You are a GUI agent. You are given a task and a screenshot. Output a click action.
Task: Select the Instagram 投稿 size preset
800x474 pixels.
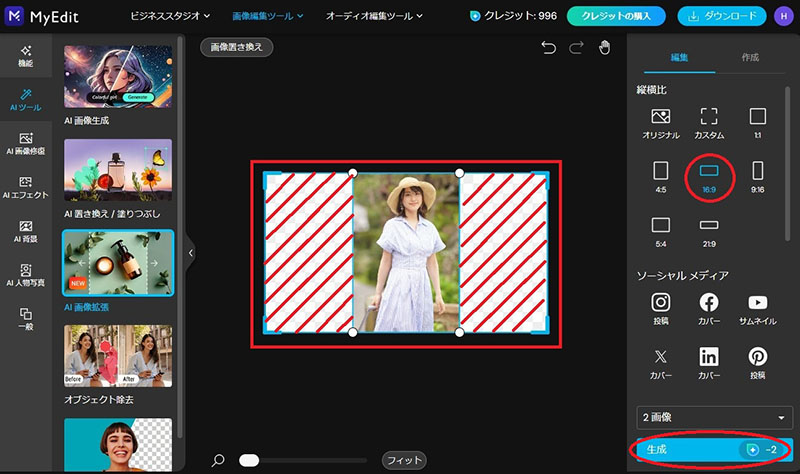(x=661, y=309)
